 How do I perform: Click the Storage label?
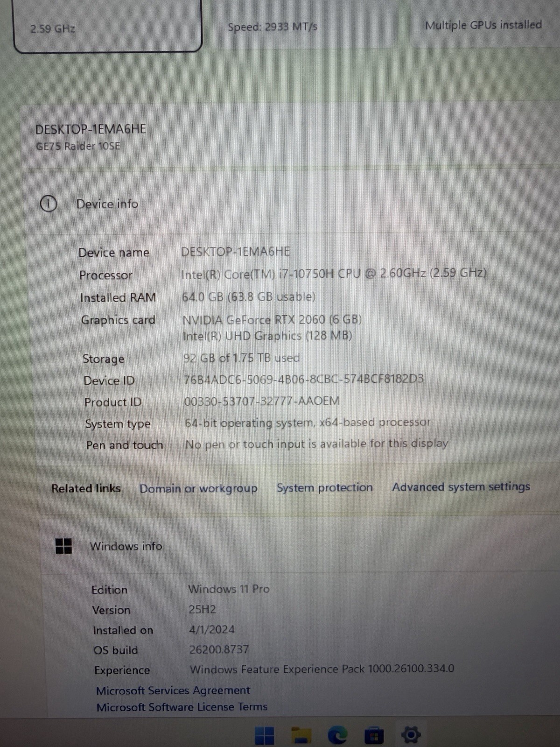click(x=104, y=359)
